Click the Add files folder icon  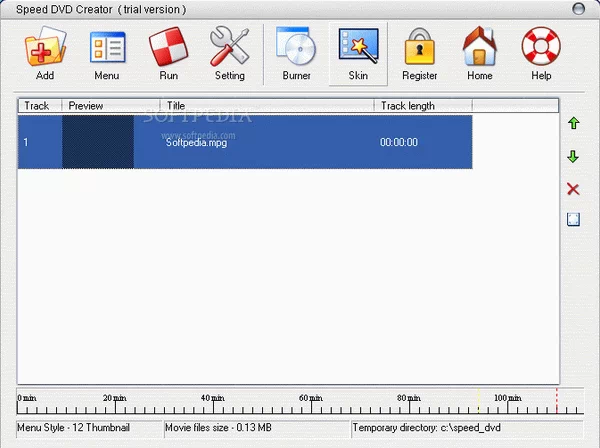(46, 46)
